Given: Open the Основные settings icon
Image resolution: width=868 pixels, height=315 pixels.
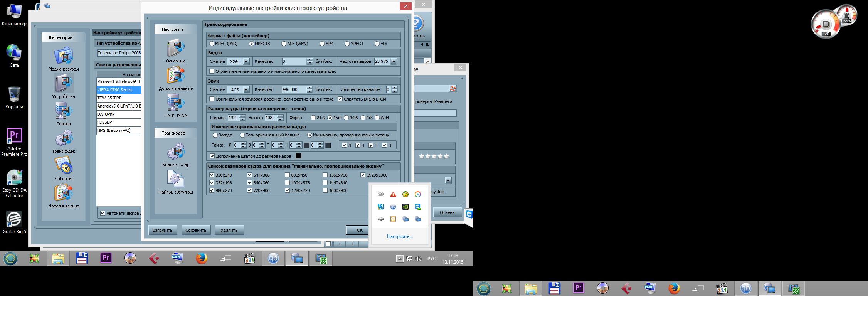Looking at the screenshot, I should point(175,49).
